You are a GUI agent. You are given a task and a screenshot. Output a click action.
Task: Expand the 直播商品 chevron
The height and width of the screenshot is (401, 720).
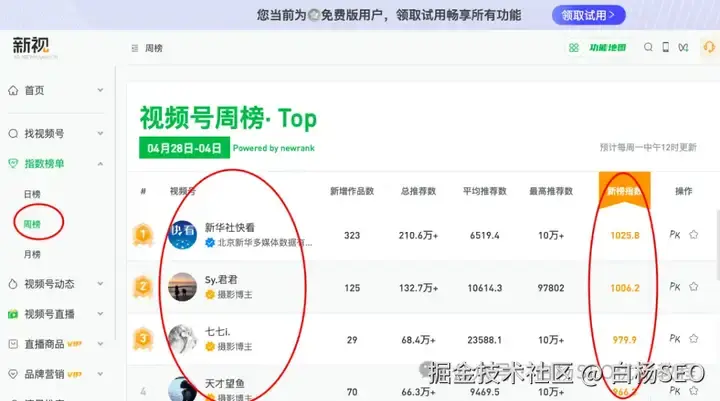[100, 344]
